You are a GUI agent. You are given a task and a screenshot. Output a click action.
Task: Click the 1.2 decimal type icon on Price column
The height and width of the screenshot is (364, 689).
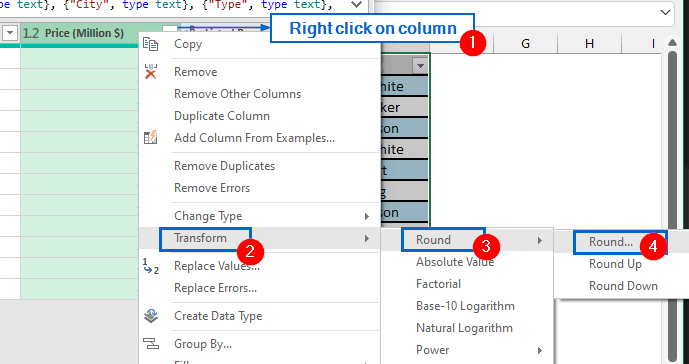(31, 33)
